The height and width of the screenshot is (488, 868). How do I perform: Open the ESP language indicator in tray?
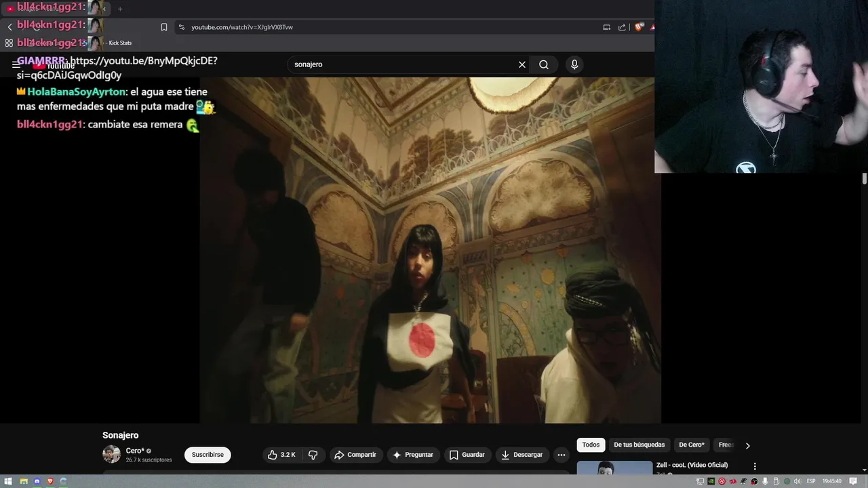(811, 481)
